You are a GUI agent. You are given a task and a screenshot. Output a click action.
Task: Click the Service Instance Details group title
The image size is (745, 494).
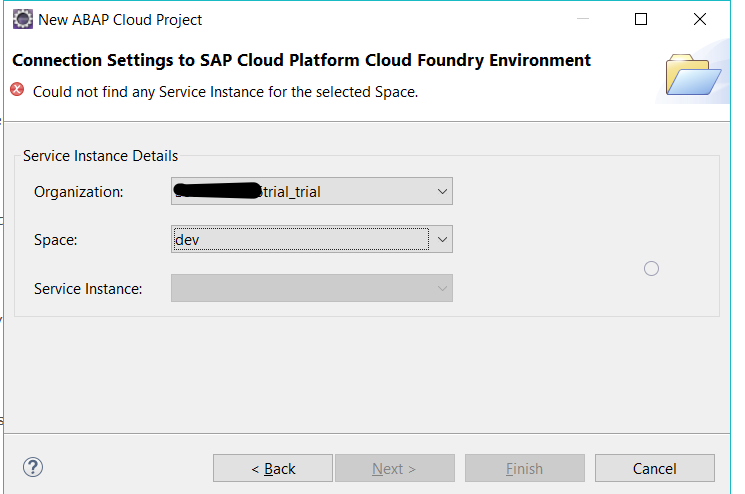[100, 156]
